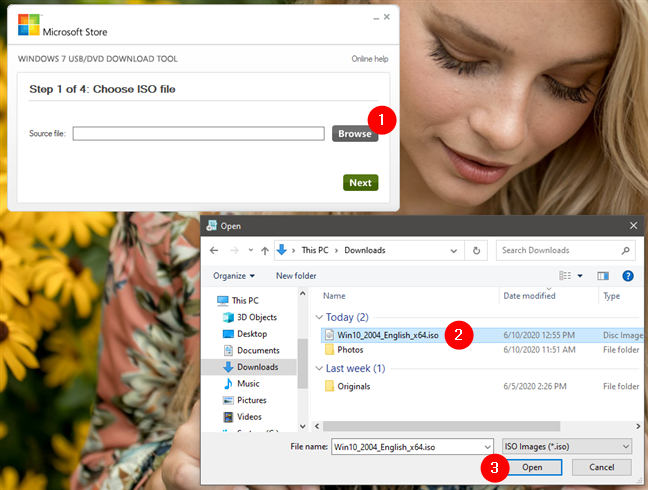The height and width of the screenshot is (490, 648).
Task: Open the ISO Images file type dropdown
Action: click(x=567, y=447)
